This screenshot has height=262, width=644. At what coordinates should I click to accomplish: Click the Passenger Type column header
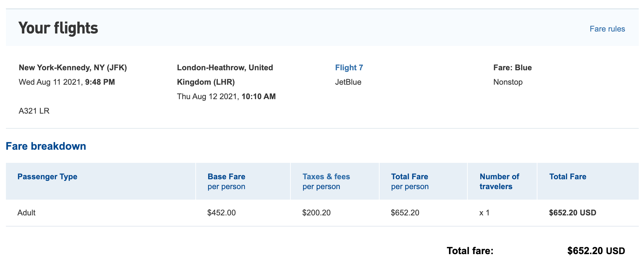tap(47, 177)
